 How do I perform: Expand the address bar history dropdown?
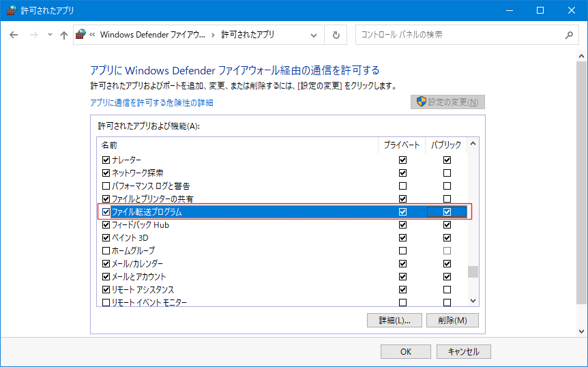click(314, 35)
